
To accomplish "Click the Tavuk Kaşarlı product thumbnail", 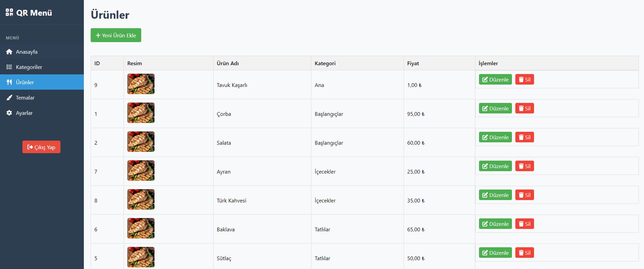I will click(x=141, y=84).
